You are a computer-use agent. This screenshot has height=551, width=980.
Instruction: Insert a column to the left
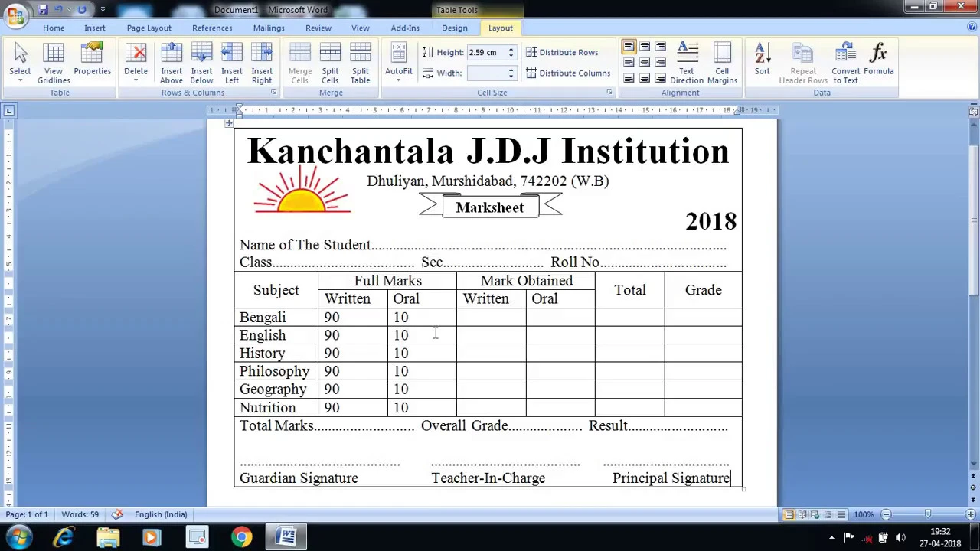coord(231,63)
